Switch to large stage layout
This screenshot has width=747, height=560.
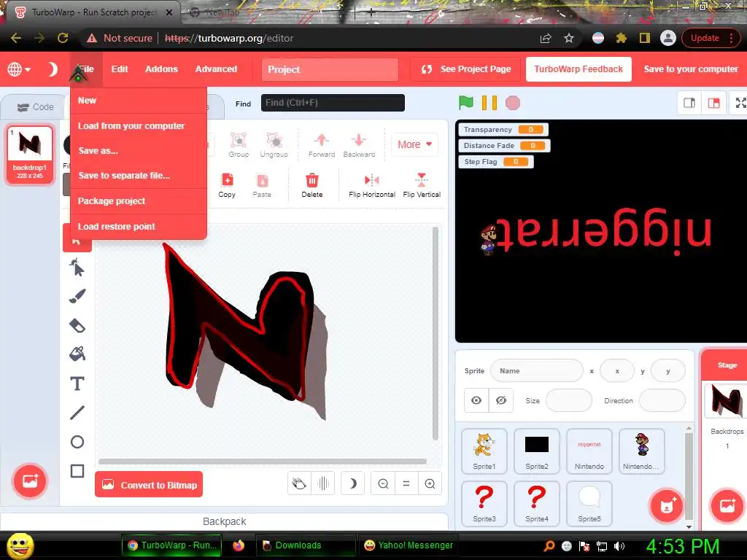[x=713, y=103]
